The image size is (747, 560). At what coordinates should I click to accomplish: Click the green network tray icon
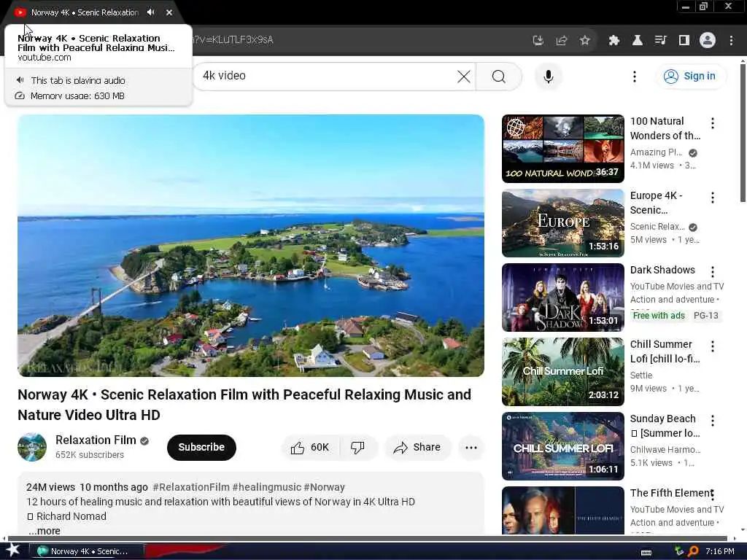[x=679, y=551]
